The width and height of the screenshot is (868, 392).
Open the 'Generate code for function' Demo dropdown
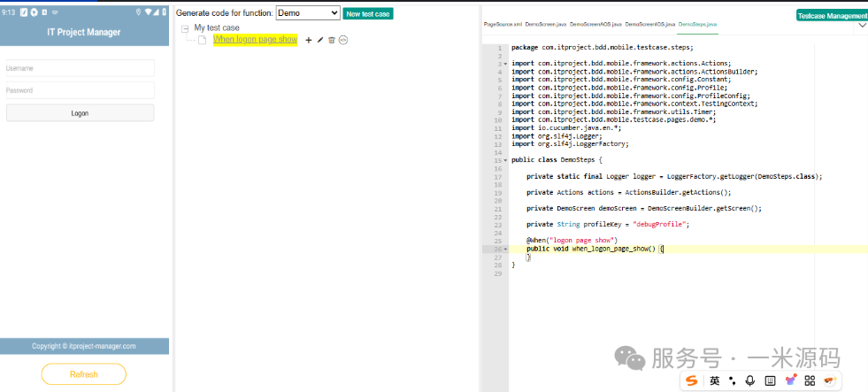click(x=308, y=13)
